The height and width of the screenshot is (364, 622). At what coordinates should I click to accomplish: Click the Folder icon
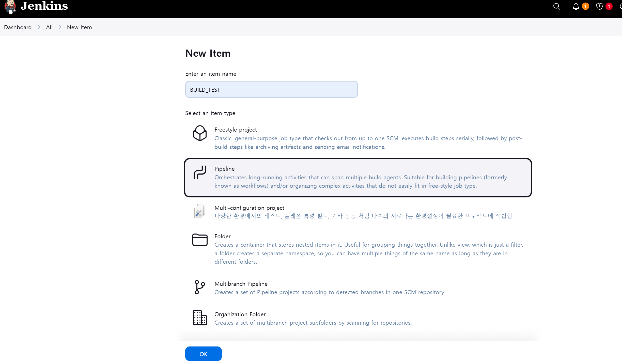tap(200, 240)
